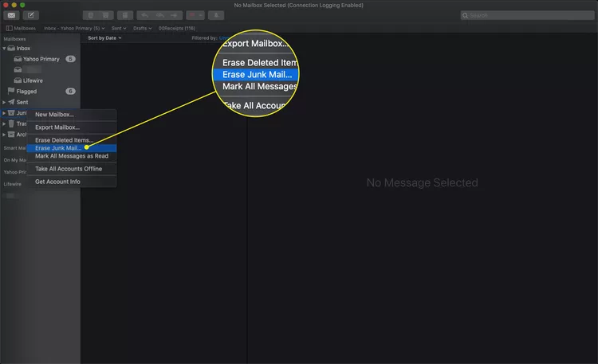Expand the Sent mailbox triangle
Viewport: 598px width, 364px height.
coord(4,102)
